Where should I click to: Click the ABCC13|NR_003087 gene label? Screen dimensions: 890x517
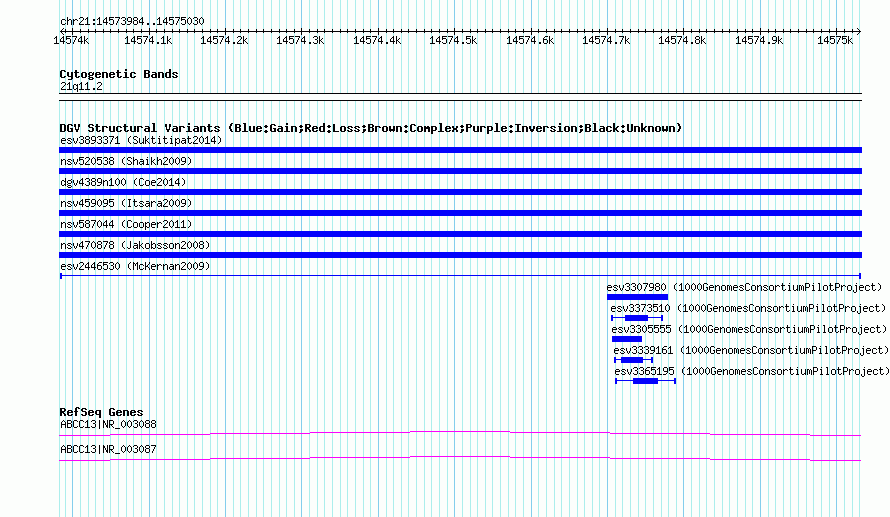[108, 449]
